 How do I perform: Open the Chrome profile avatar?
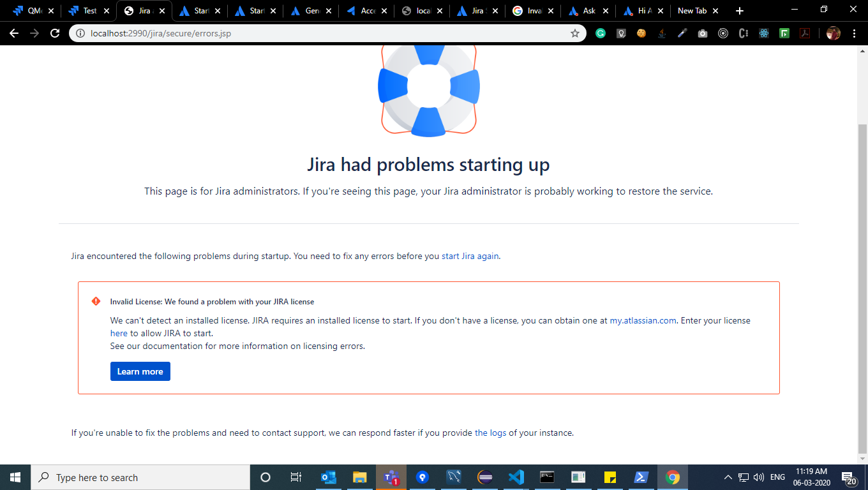point(834,33)
